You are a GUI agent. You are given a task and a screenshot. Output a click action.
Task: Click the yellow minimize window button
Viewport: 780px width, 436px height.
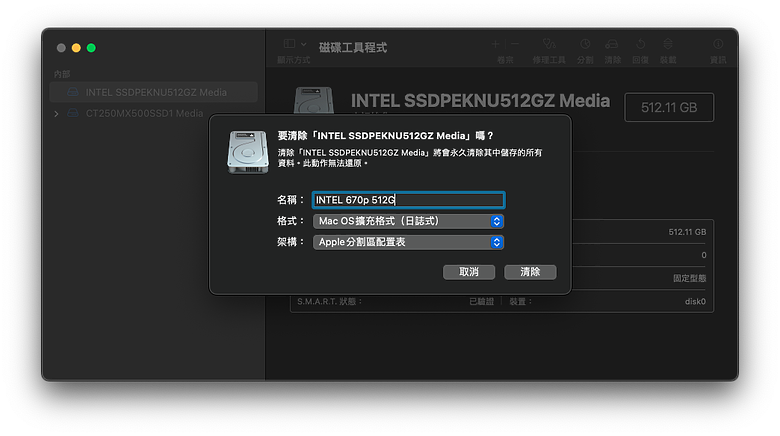pos(76,48)
